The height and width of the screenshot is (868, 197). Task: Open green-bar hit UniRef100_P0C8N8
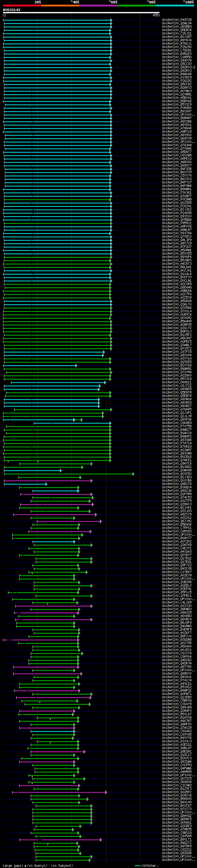(177, 200)
